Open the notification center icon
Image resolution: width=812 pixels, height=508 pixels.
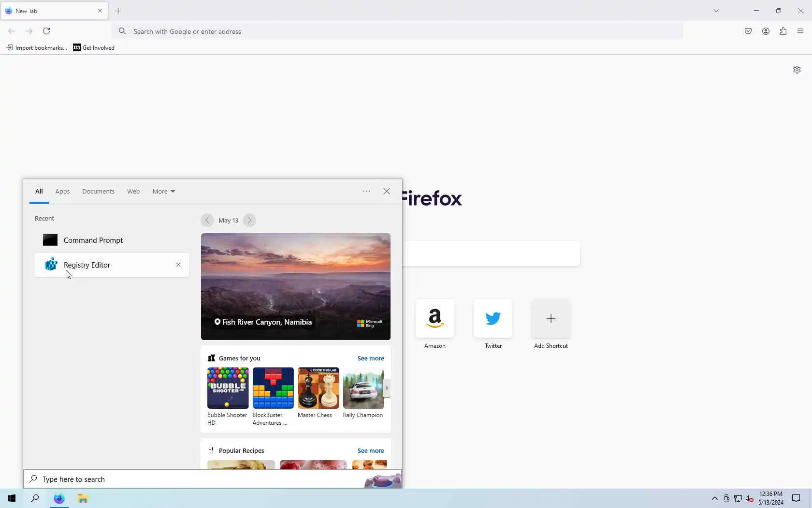click(796, 498)
